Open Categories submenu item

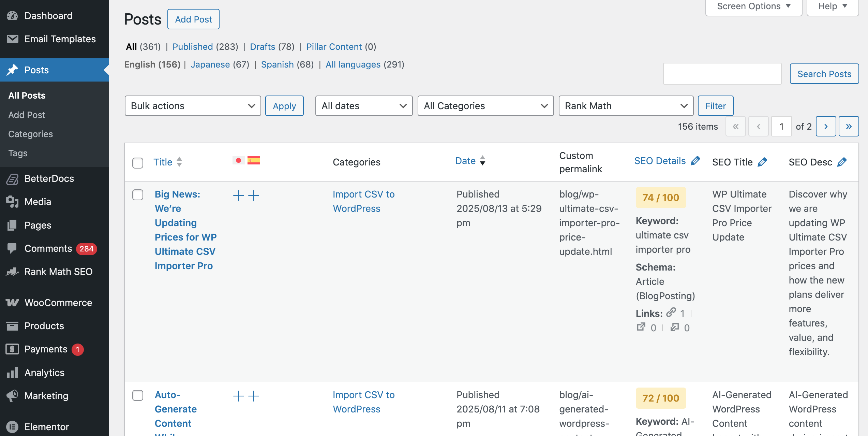pyautogui.click(x=30, y=134)
